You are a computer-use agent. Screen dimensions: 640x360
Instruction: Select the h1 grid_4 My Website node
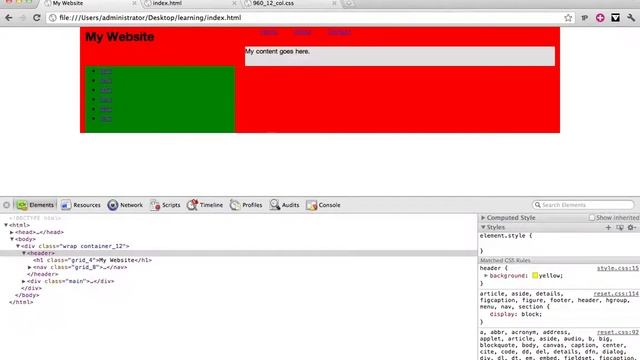(x=92, y=260)
